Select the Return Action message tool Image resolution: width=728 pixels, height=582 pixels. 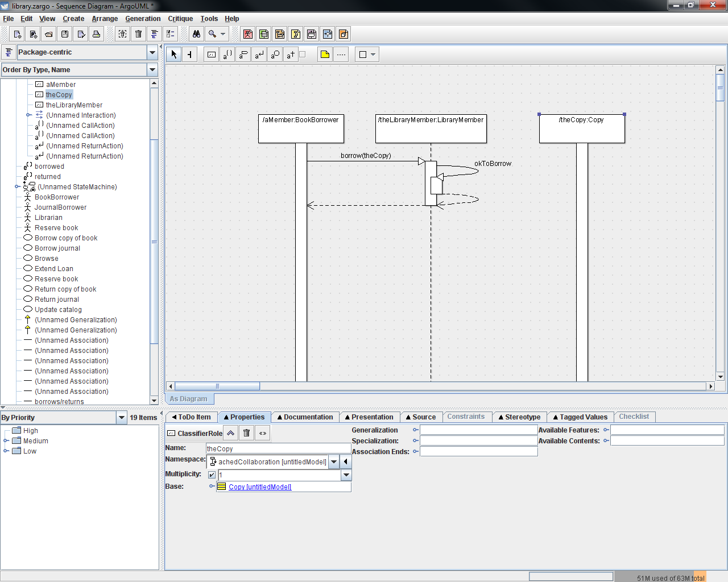[x=259, y=55]
